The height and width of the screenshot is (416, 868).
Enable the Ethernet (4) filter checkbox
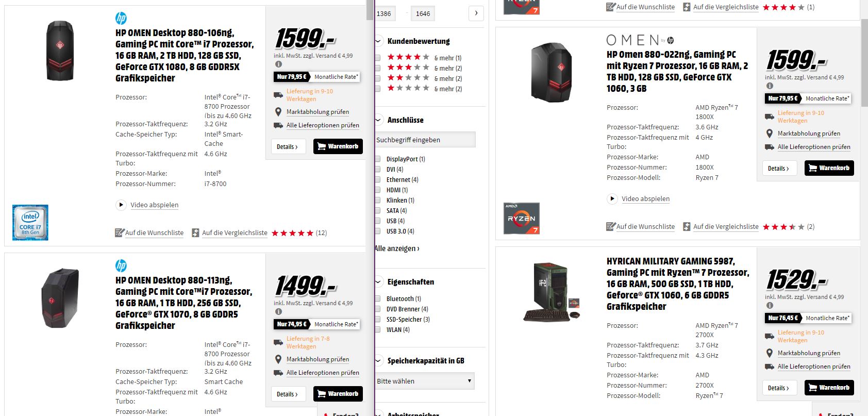tap(378, 180)
